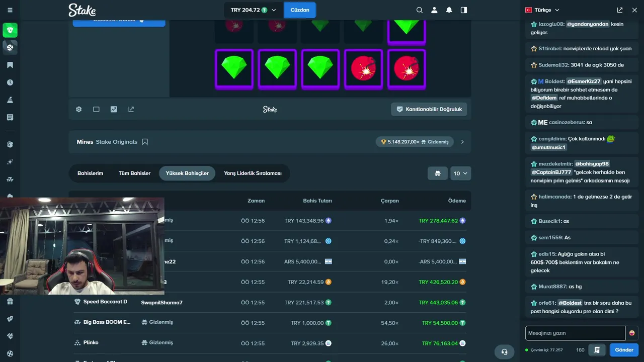The image size is (644, 362).
Task: Open the soccer ball sidebar icon
Action: 10,353
